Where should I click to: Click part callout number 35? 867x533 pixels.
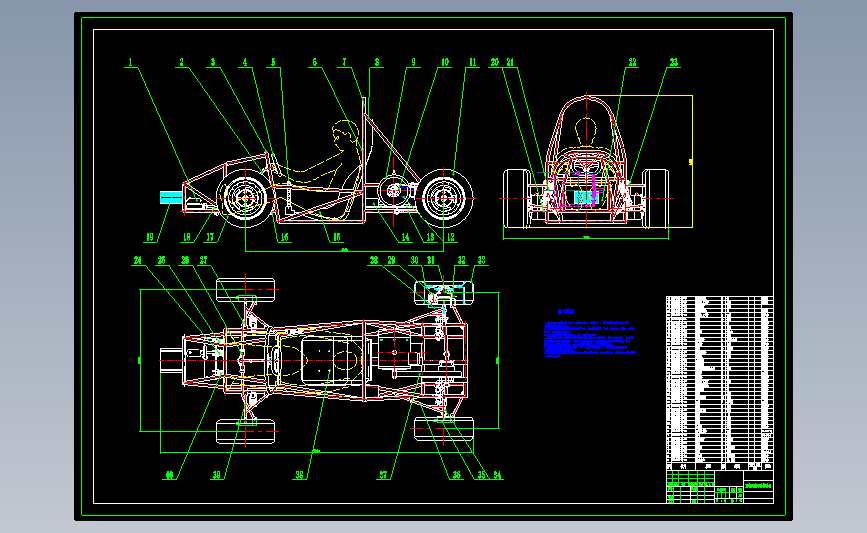(482, 475)
